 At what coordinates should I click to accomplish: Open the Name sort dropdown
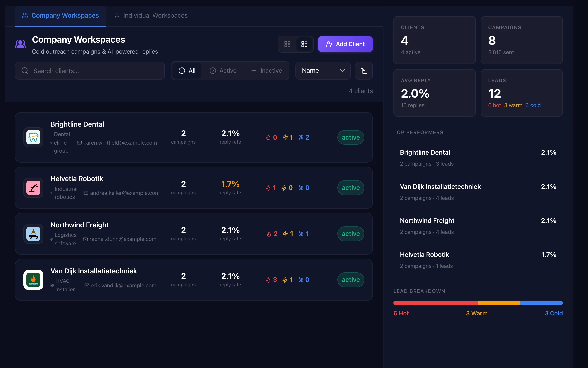click(x=323, y=71)
